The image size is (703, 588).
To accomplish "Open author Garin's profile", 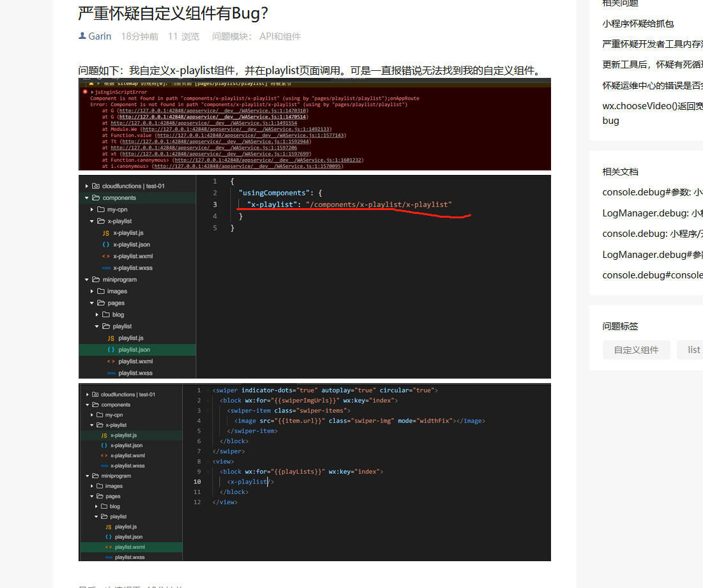I will (100, 36).
